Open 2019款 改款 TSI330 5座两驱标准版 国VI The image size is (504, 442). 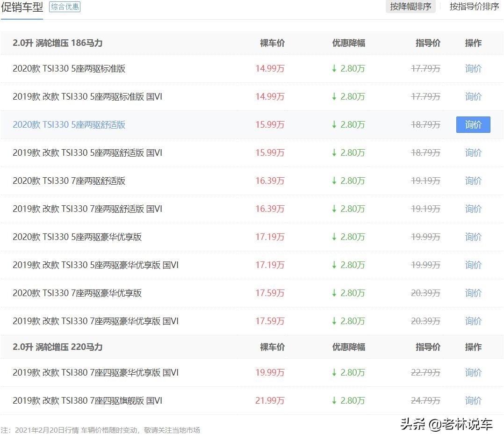(x=87, y=96)
